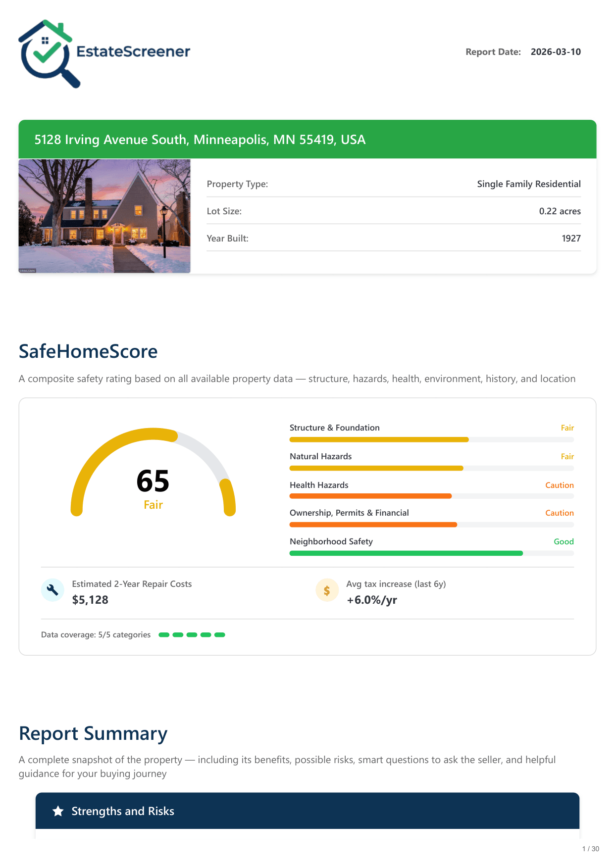
Task: Click the Report Date label
Action: (x=493, y=52)
